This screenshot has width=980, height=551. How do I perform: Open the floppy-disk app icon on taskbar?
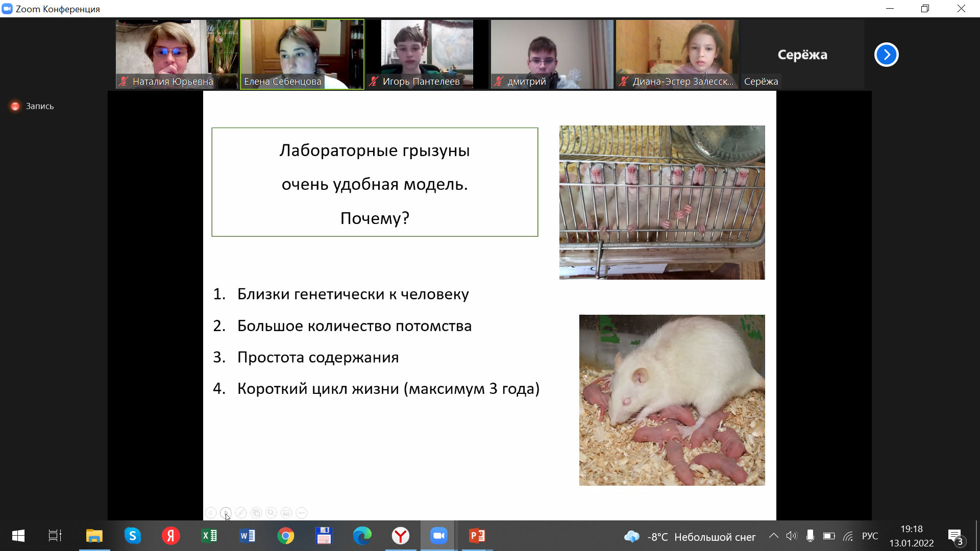pos(324,536)
